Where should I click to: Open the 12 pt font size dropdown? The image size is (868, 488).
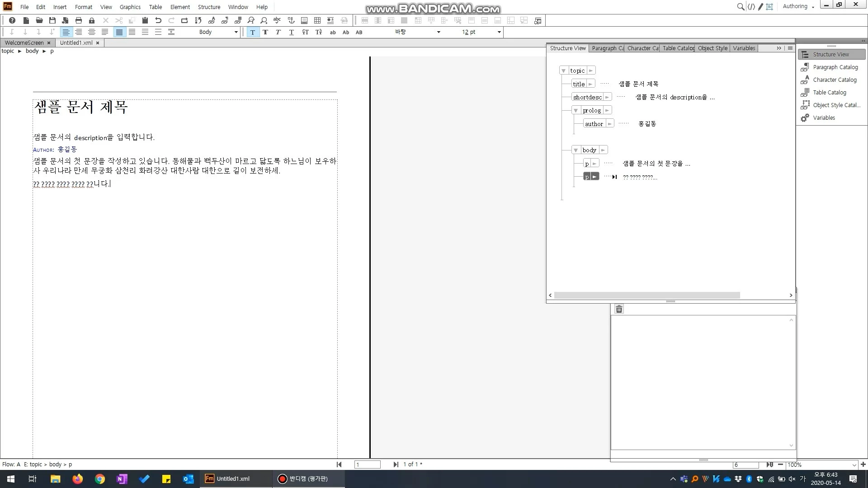coord(499,32)
